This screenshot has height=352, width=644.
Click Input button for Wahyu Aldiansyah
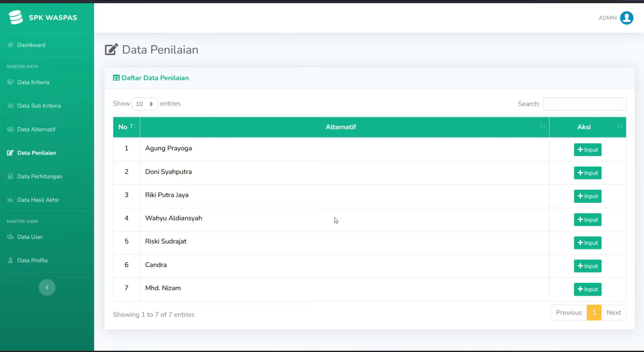coord(588,219)
